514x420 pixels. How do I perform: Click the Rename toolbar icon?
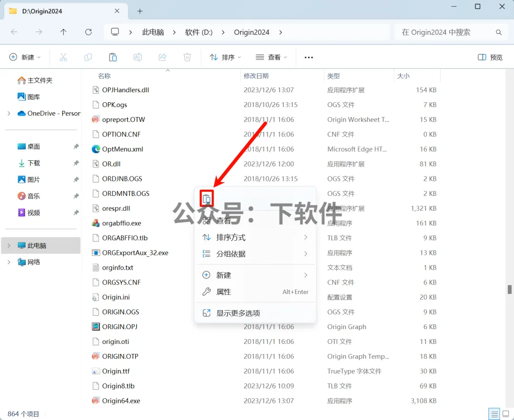click(138, 58)
